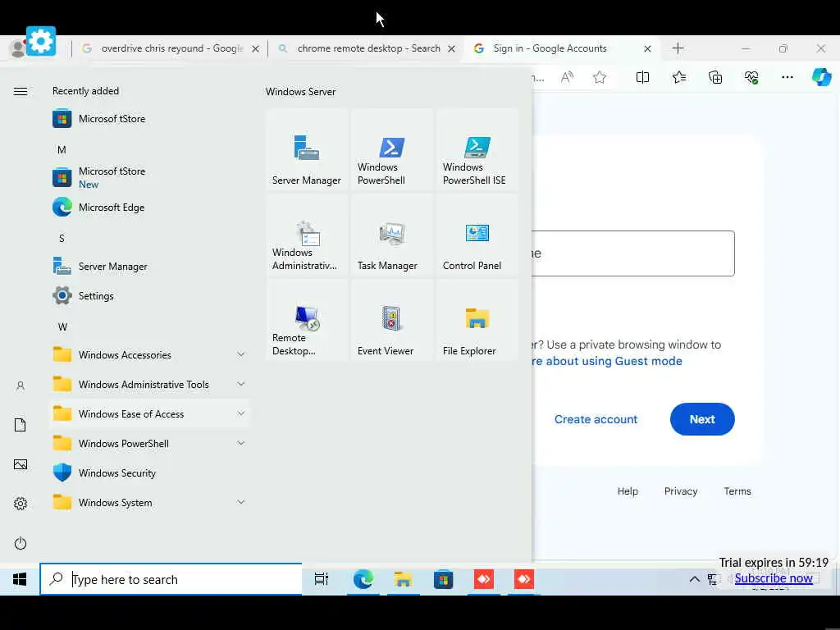Open the Windows Administrative Tools tile
This screenshot has height=630, width=840.
click(x=307, y=235)
